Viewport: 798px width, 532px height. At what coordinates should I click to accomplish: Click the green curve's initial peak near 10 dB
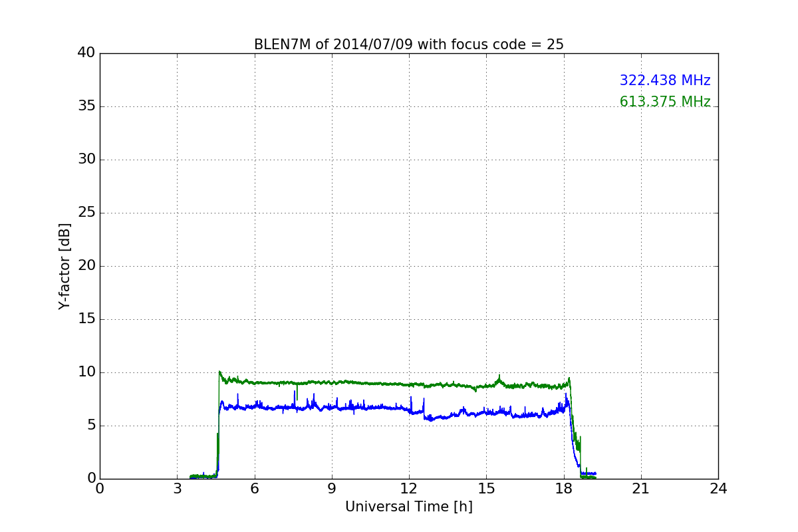(x=219, y=372)
